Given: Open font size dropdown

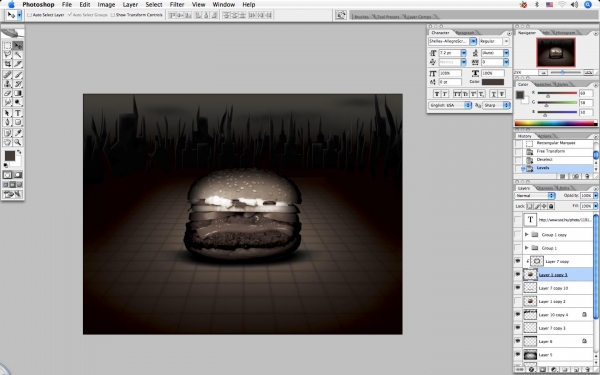Looking at the screenshot, I should tap(463, 53).
